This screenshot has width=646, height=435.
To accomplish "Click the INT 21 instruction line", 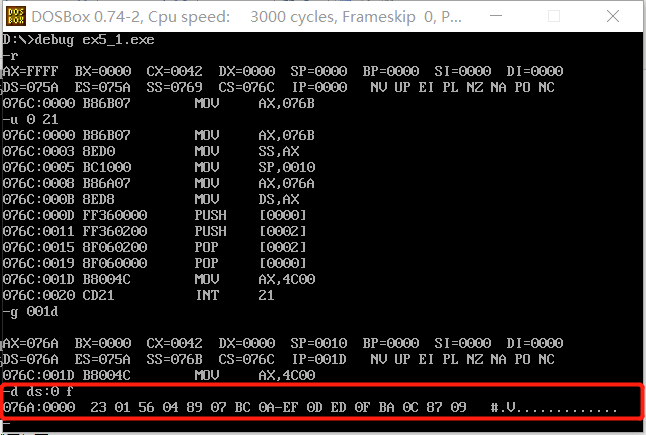I will pos(138,295).
